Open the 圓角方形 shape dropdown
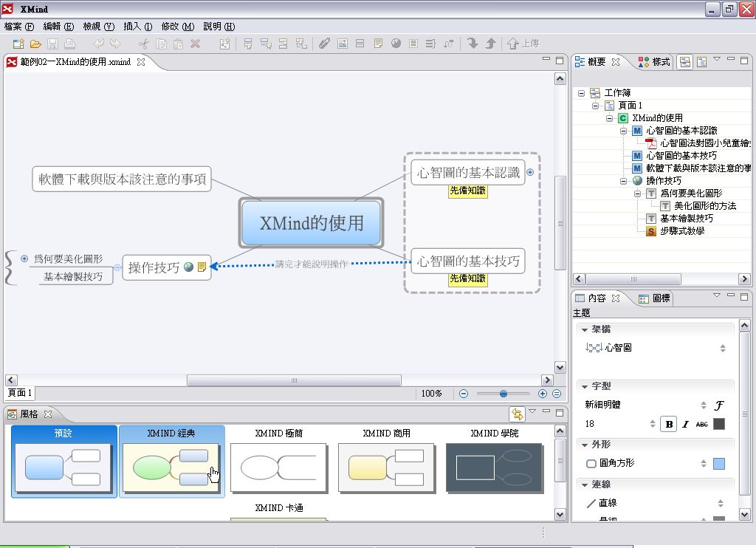 (x=704, y=464)
